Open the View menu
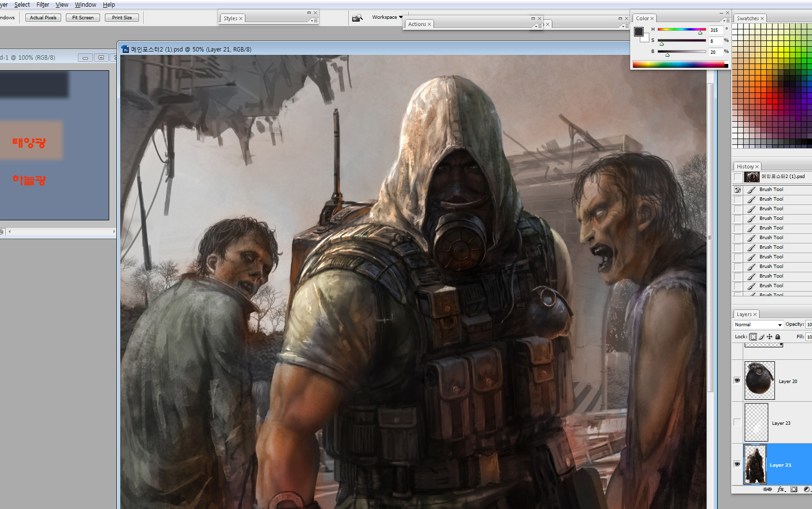This screenshot has width=812, height=509. [62, 5]
